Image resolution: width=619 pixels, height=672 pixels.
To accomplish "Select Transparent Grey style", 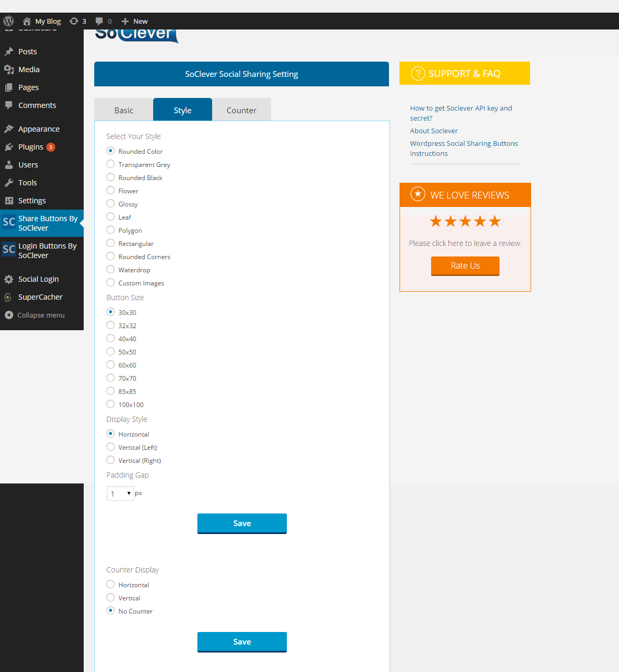I will [111, 164].
